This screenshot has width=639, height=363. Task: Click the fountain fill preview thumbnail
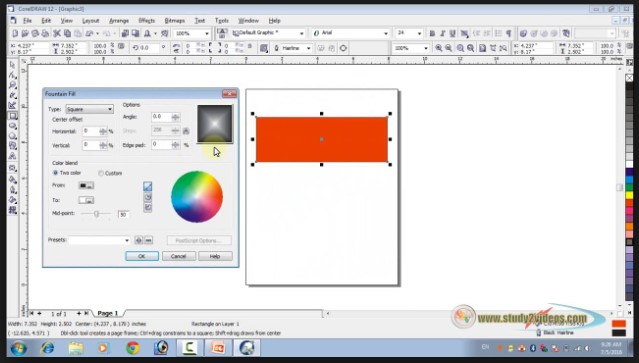[215, 124]
